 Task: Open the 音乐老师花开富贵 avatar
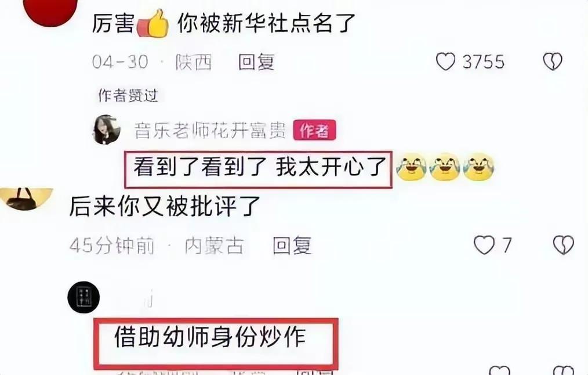point(107,129)
